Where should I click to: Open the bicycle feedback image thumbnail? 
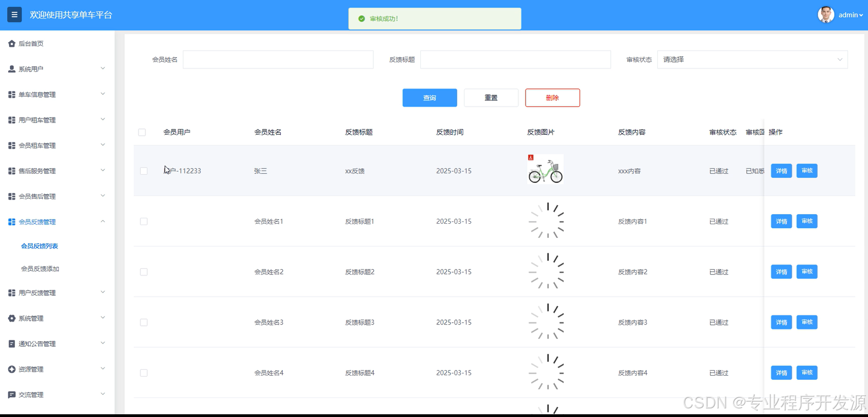(545, 169)
